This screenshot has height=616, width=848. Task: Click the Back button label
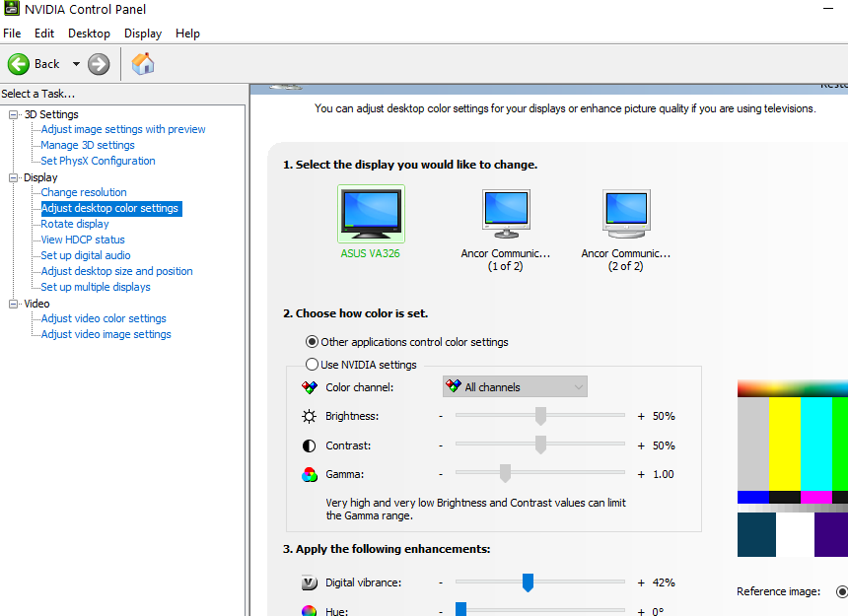(47, 64)
